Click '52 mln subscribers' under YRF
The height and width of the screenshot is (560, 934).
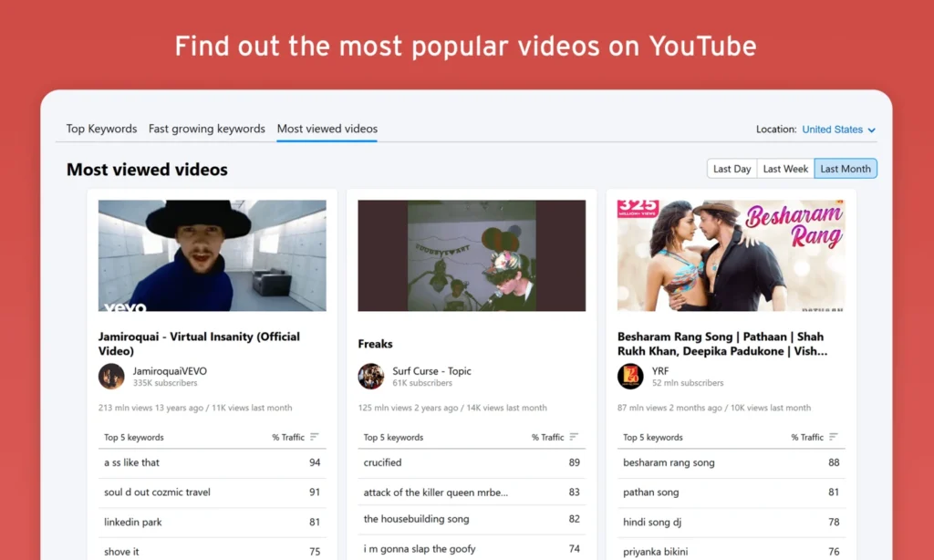coord(688,383)
